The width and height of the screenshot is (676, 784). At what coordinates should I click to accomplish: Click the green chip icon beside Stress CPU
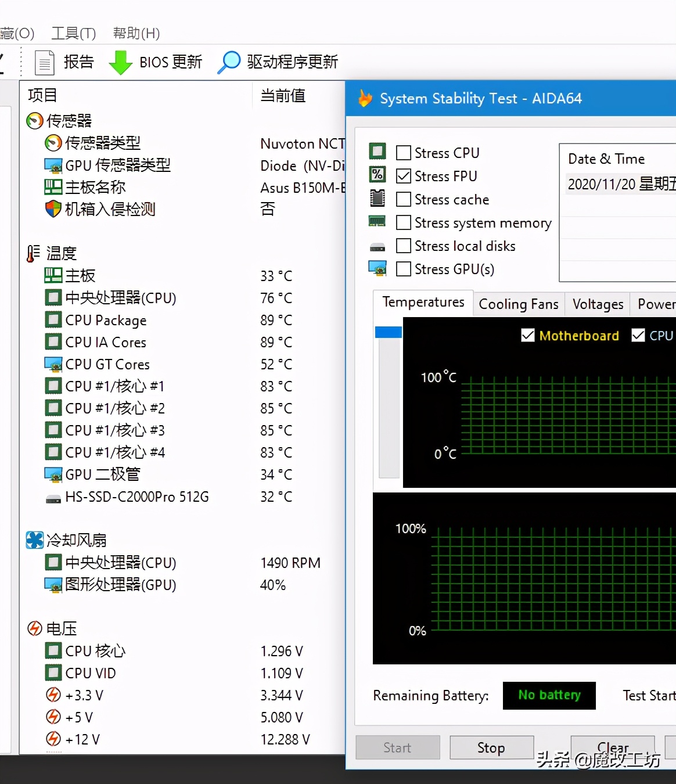[377, 152]
